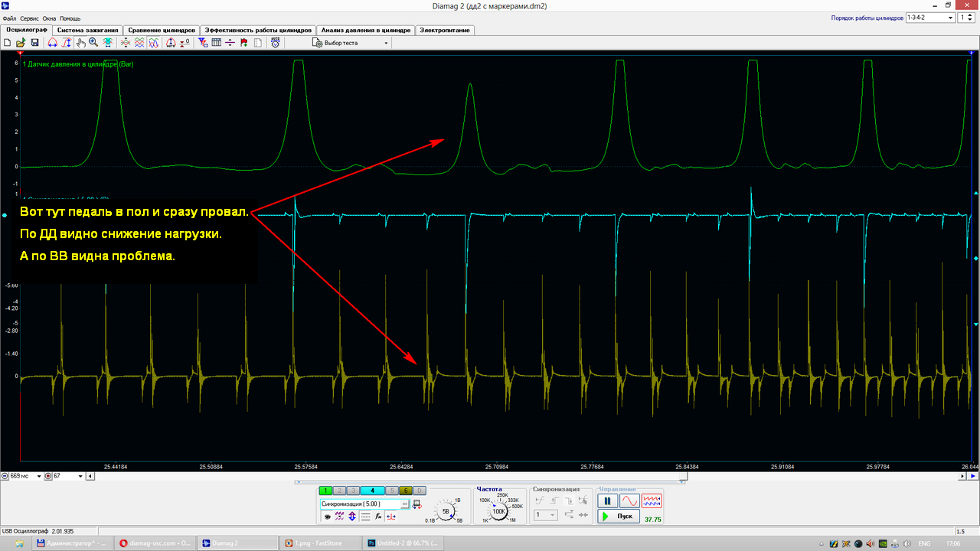Toggle channel 4 cyan button
This screenshot has height=551, width=980.
[x=372, y=491]
